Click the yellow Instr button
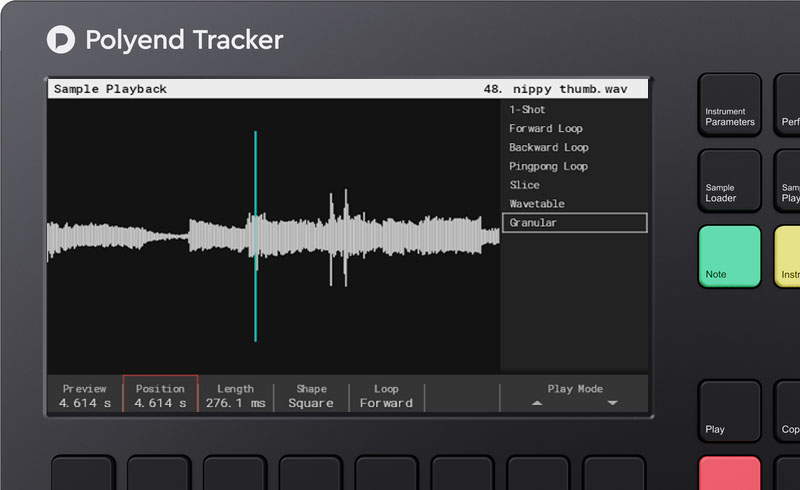The height and width of the screenshot is (490, 800). pyautogui.click(x=787, y=256)
